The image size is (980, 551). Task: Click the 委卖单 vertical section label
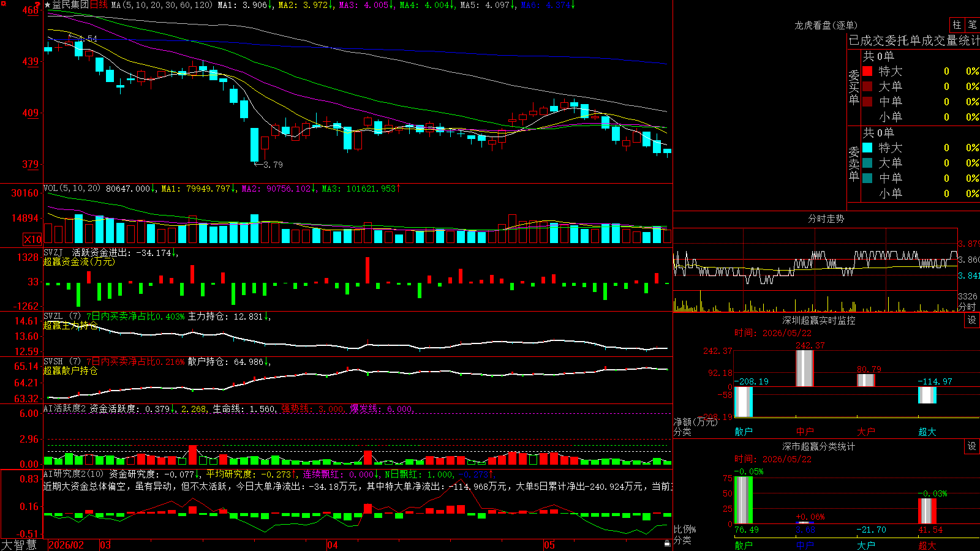tap(854, 163)
